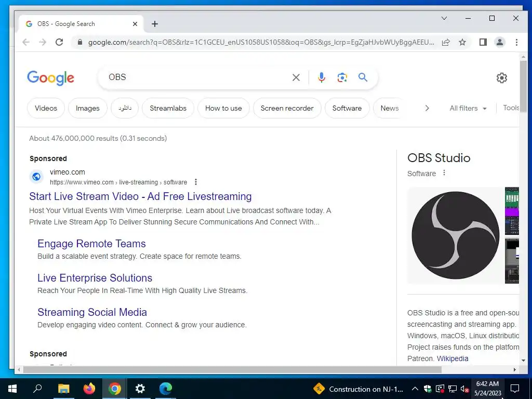Select the Images filter chip
532x399 pixels.
click(x=87, y=108)
